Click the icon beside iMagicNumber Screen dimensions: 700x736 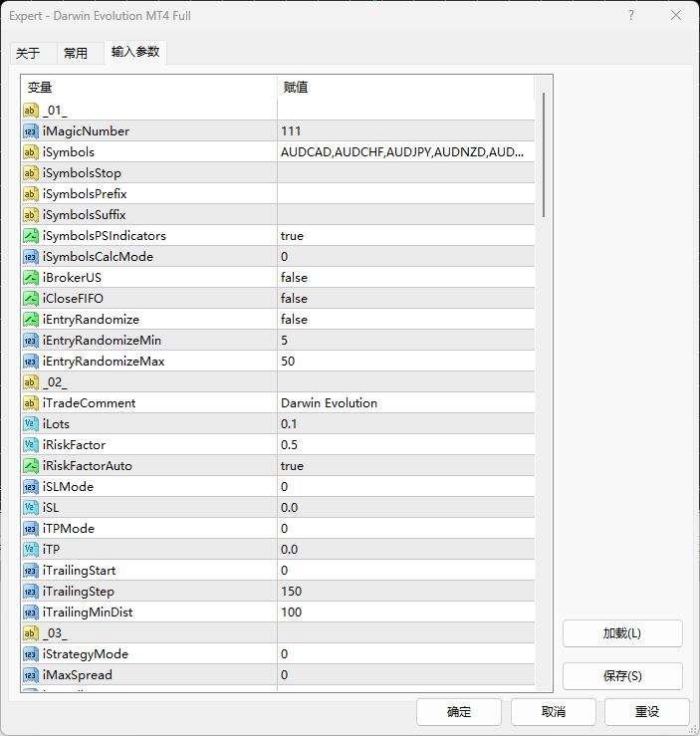pyautogui.click(x=31, y=131)
